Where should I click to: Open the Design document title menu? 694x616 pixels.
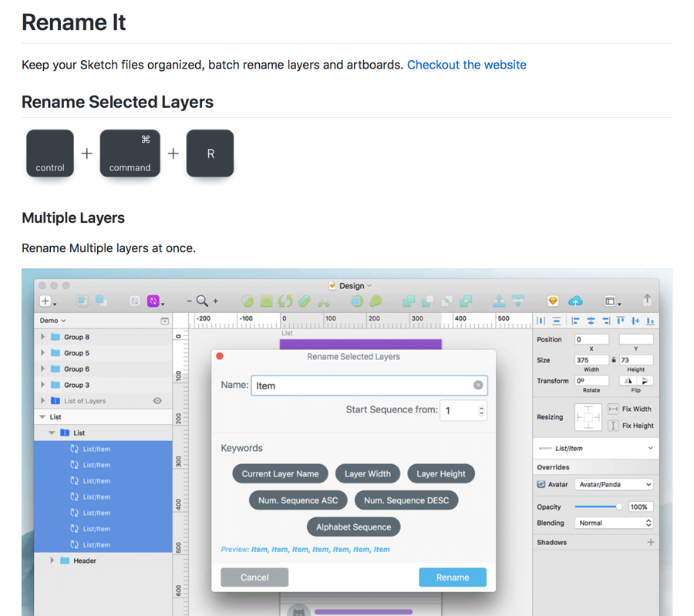click(351, 286)
